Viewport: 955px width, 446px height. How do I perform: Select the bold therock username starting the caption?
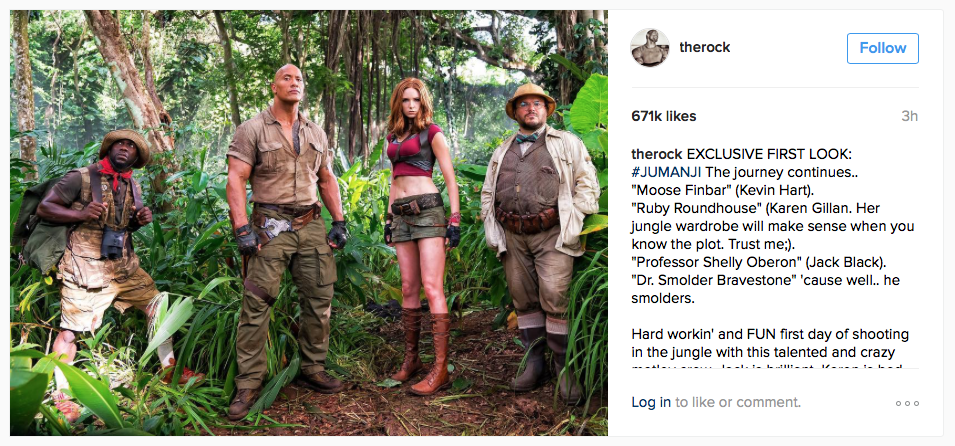pos(654,154)
